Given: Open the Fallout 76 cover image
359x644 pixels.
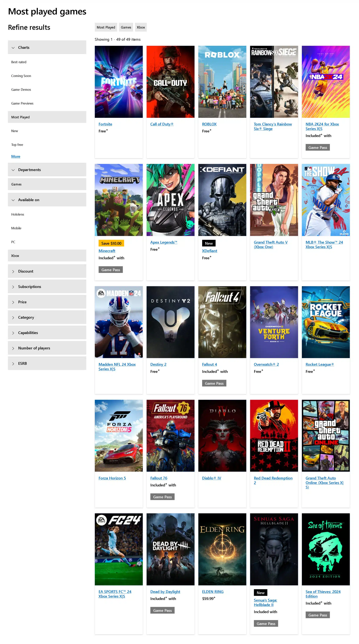Looking at the screenshot, I should [170, 436].
